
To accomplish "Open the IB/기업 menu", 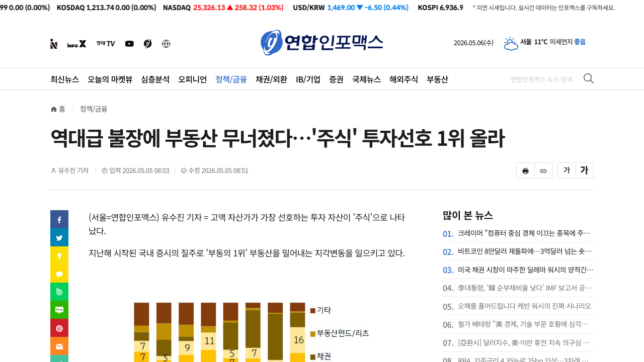I will coord(308,79).
